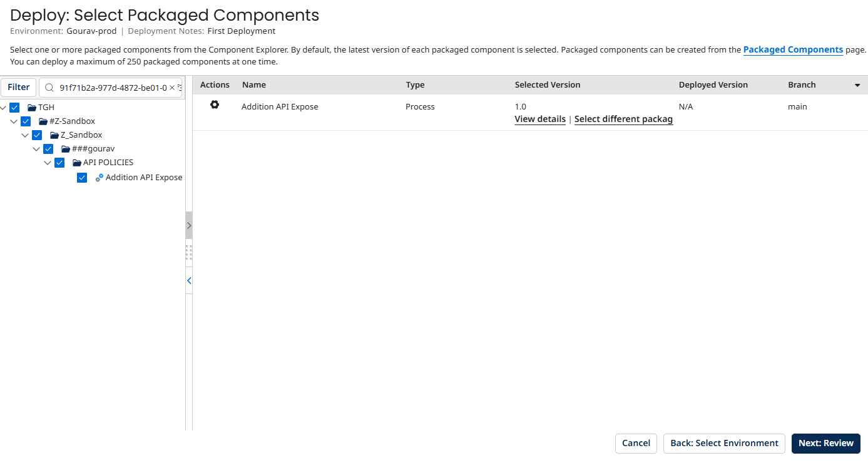
Task: Open table column options dropdown arrow
Action: tap(857, 85)
